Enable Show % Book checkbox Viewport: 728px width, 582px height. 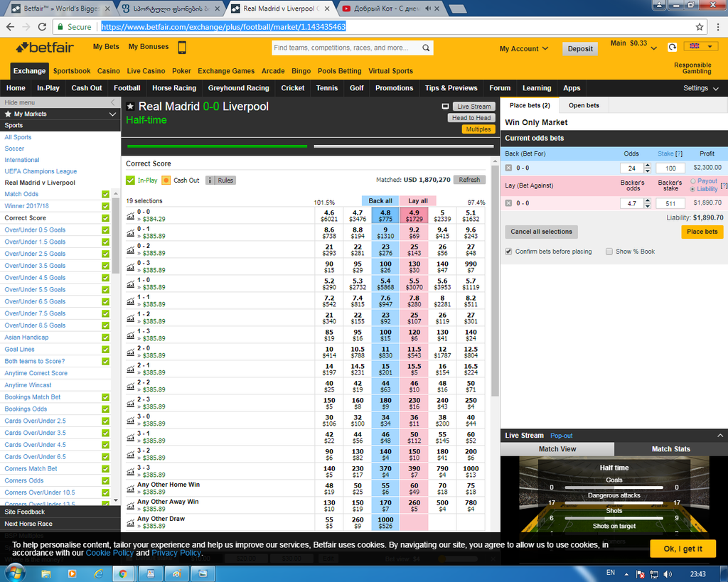tap(609, 252)
